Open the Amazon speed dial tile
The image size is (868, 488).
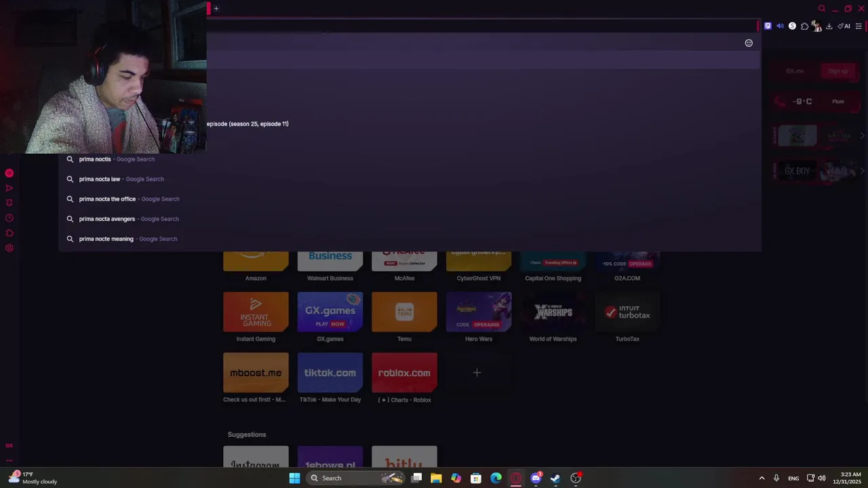point(256,262)
